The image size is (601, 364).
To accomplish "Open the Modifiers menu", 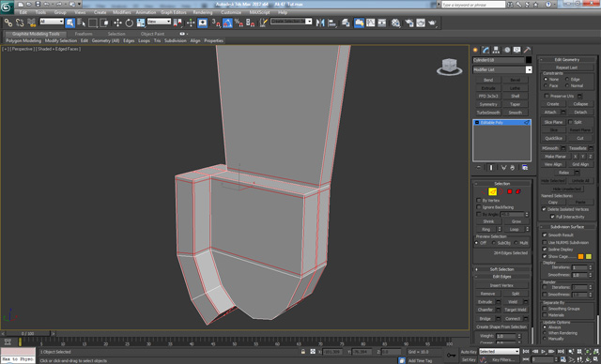I will pos(122,12).
